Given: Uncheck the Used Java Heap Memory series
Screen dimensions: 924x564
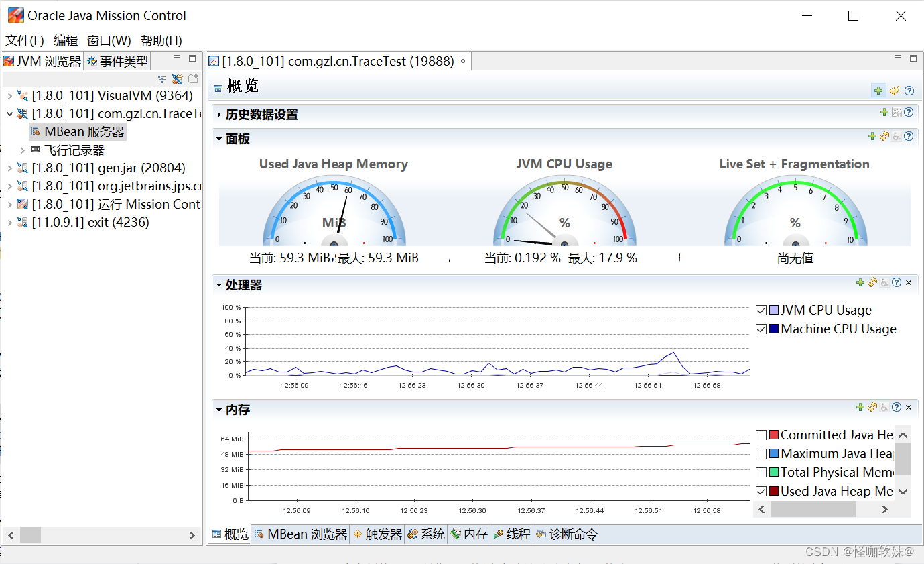Looking at the screenshot, I should click(x=761, y=491).
